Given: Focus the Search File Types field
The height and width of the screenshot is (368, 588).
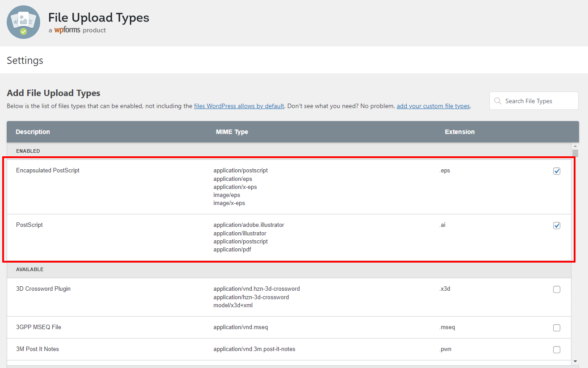Looking at the screenshot, I should (x=534, y=101).
